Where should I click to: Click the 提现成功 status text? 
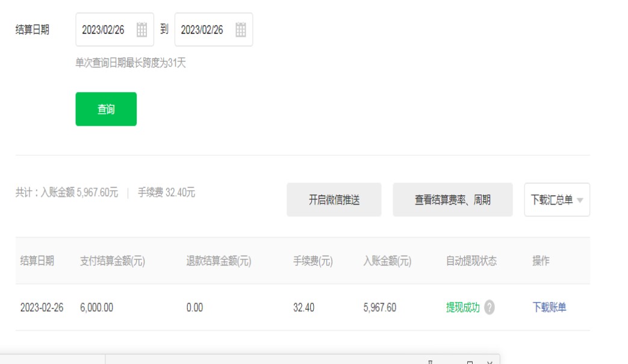click(462, 307)
